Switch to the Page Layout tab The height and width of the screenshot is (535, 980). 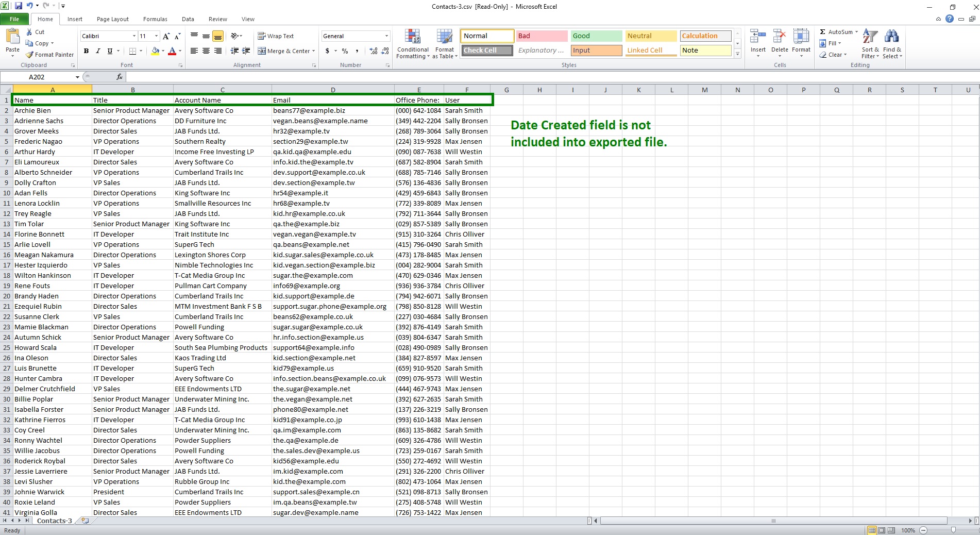(x=113, y=19)
